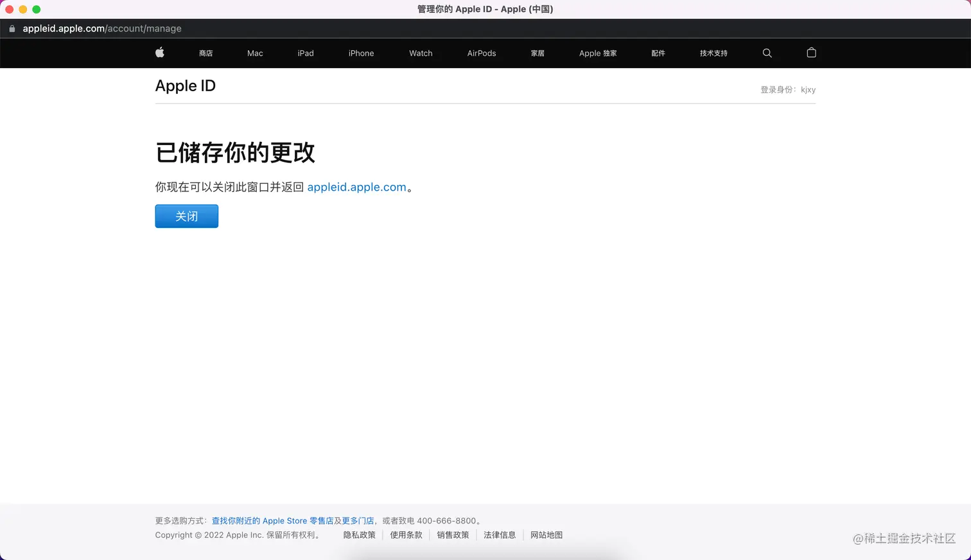Open 使用条款 footer link
The image size is (971, 560).
point(406,535)
